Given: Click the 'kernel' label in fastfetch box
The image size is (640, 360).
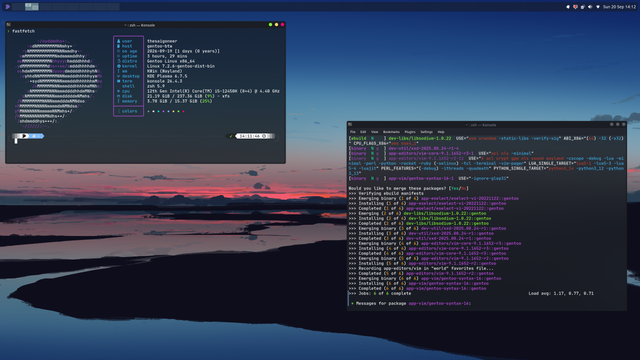Looking at the screenshot, I should pyautogui.click(x=129, y=66).
